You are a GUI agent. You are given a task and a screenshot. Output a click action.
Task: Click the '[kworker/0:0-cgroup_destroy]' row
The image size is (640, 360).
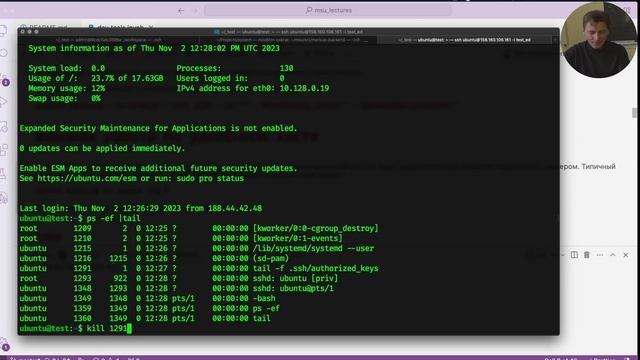point(199,228)
